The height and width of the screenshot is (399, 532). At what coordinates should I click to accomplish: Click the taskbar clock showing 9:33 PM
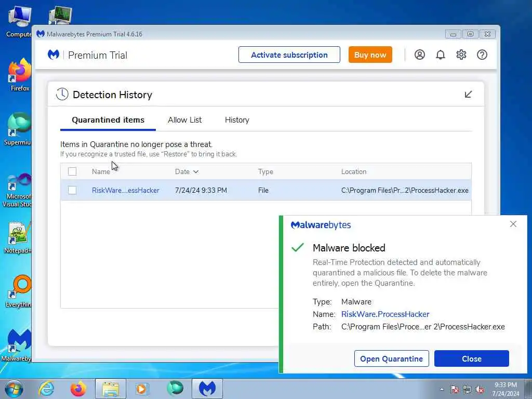pyautogui.click(x=506, y=389)
